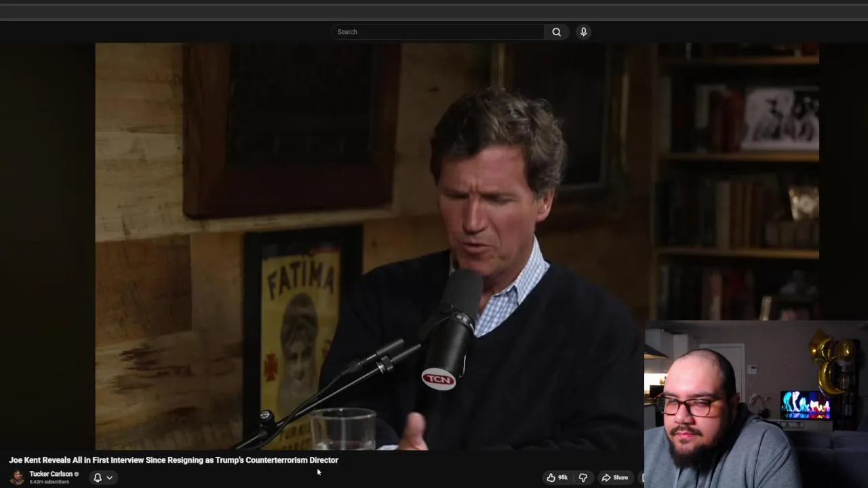
Task: Click the notification bell icon
Action: [98, 478]
